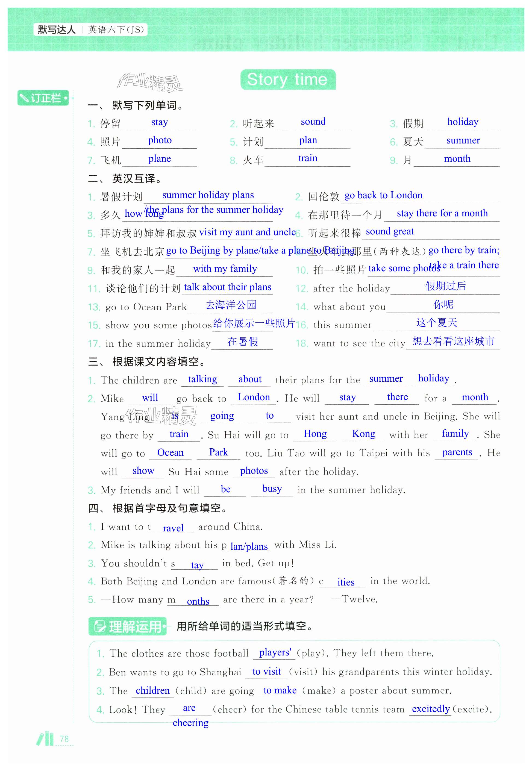Click the pencil icon in 订正栏 label
This screenshot has width=532, height=771.
tap(24, 98)
